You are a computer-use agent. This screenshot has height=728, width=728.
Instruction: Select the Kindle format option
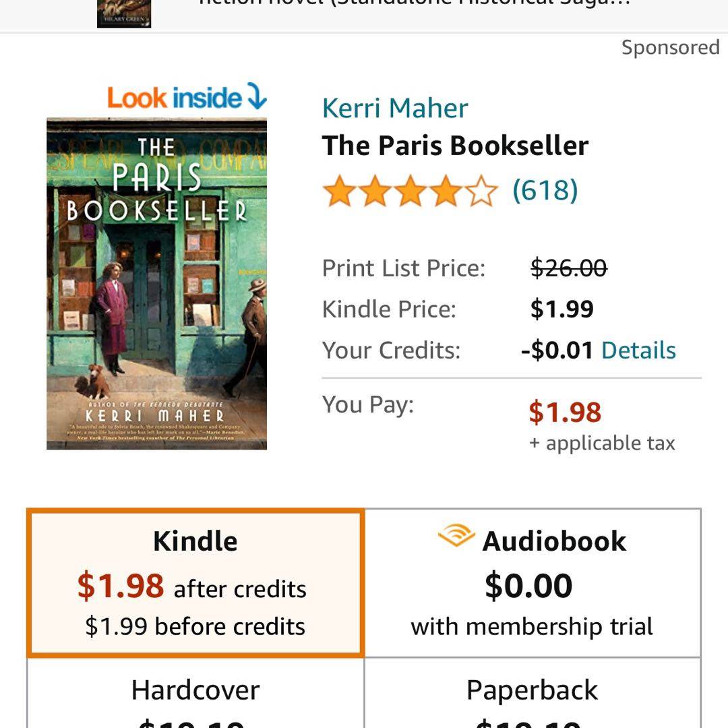pyautogui.click(x=195, y=582)
